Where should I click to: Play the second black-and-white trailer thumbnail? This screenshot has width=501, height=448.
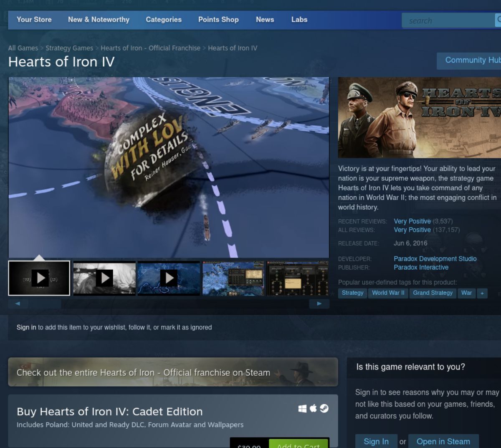click(104, 278)
